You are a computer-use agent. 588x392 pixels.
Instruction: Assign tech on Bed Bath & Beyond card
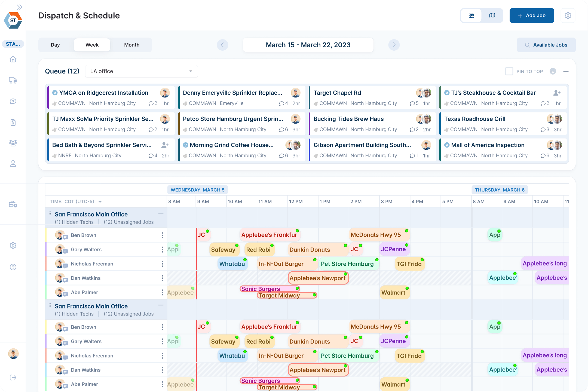(165, 145)
